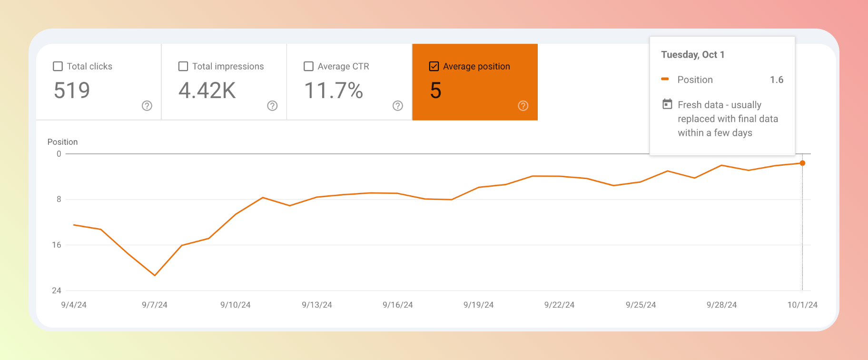Viewport: 868px width, 360px height.
Task: Select the 11.7% average CTR value
Action: (x=334, y=90)
